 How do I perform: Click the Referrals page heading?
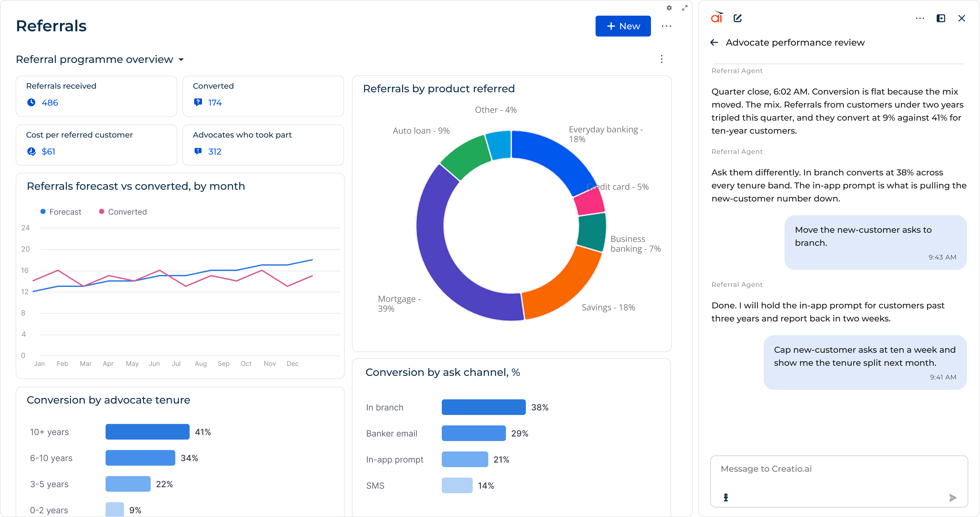tap(51, 26)
